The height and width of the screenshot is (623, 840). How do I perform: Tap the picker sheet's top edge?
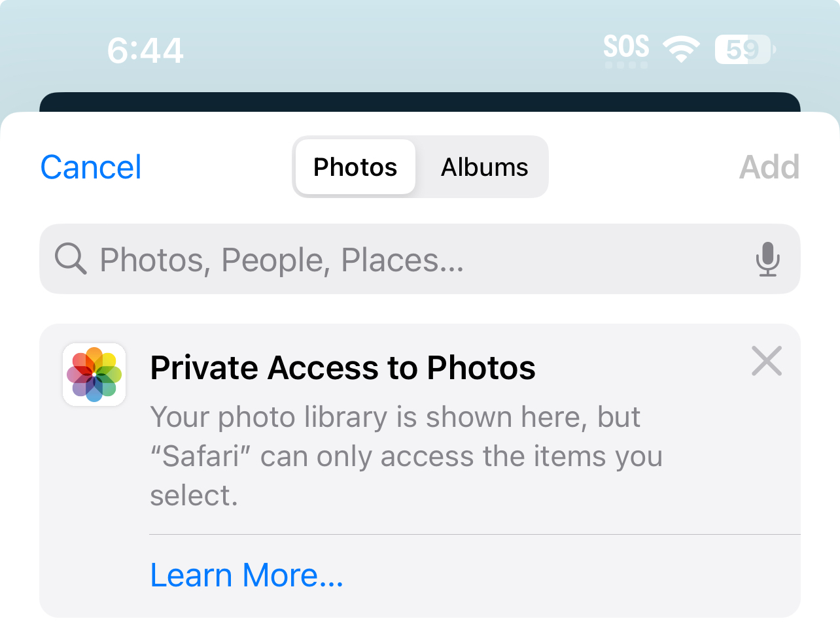(x=420, y=119)
